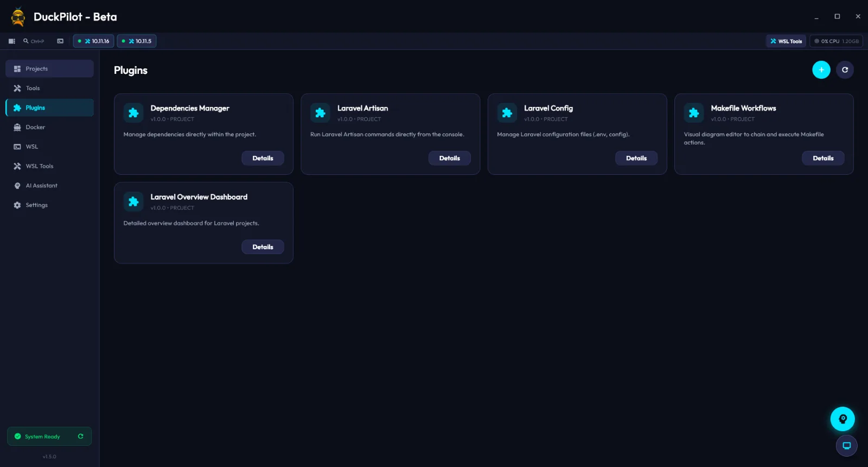
Task: Open Docker in the sidebar
Action: [x=49, y=127]
